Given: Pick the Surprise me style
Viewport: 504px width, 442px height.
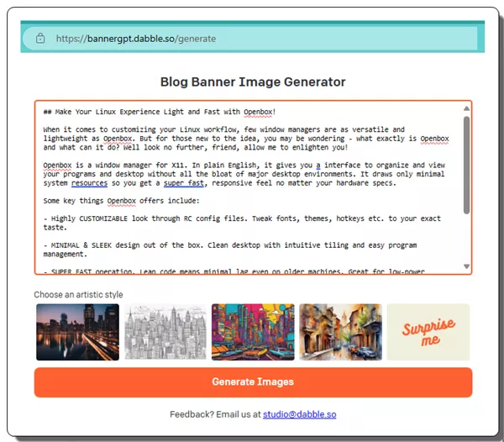Looking at the screenshot, I should pos(428,332).
